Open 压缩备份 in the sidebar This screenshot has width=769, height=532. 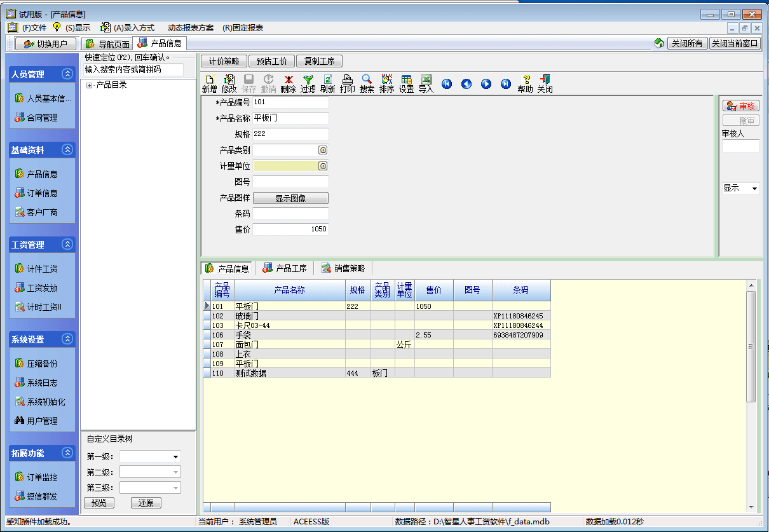(x=36, y=364)
